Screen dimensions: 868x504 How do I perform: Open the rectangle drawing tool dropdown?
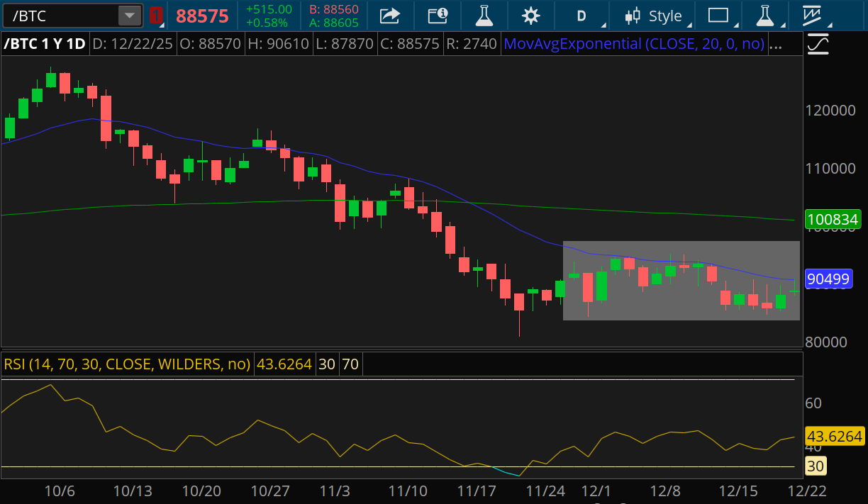tap(718, 16)
